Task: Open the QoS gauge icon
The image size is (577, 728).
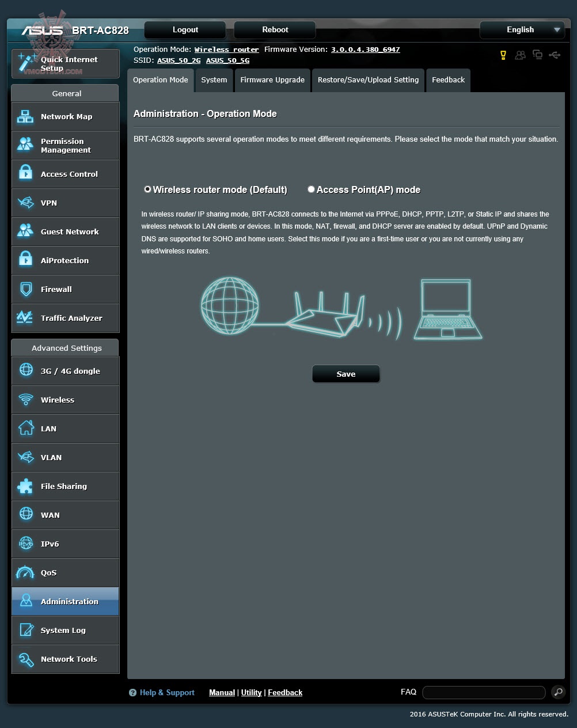Action: pos(25,572)
